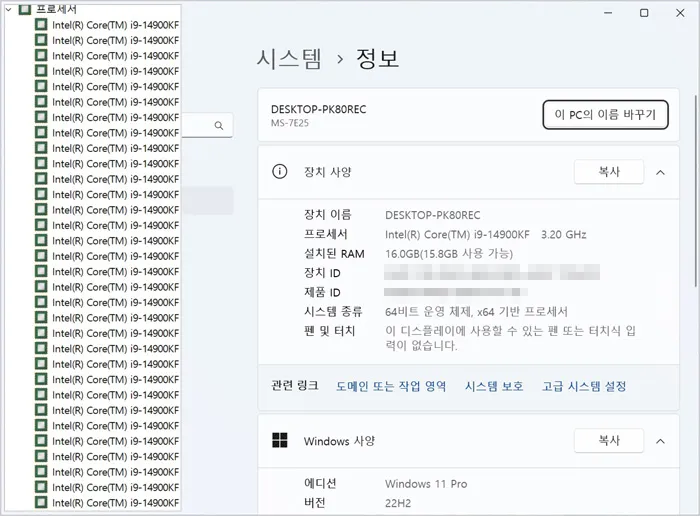The width and height of the screenshot is (700, 516).
Task: Maximize the settings window
Action: coord(644,13)
